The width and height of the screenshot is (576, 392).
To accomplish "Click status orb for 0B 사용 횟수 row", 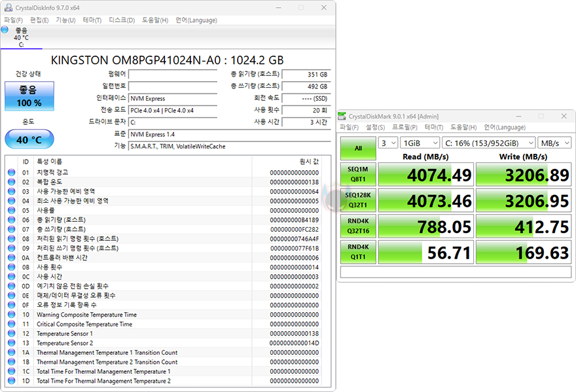I will coord(11,267).
